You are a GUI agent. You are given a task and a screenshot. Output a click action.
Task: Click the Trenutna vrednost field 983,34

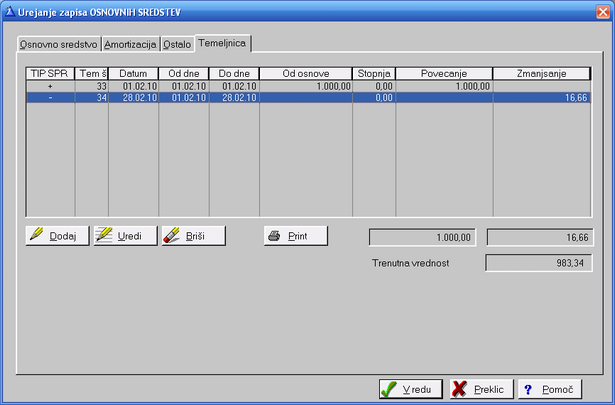point(539,263)
